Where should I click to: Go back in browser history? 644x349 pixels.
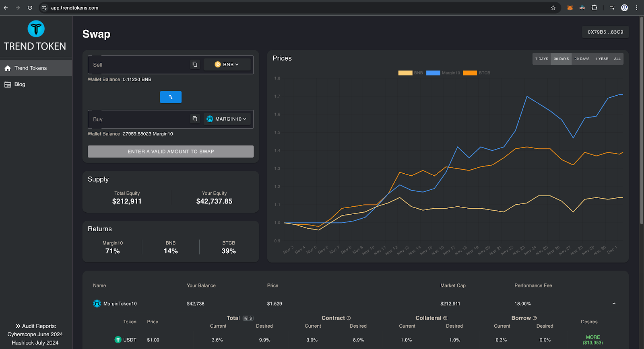(6, 8)
